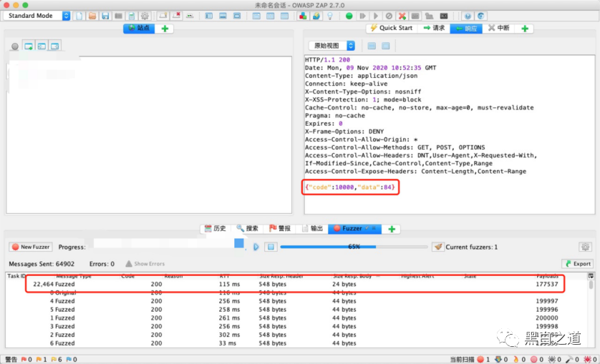Open the Options gear icon in toolbar
This screenshot has height=364, width=600.
(x=145, y=16)
